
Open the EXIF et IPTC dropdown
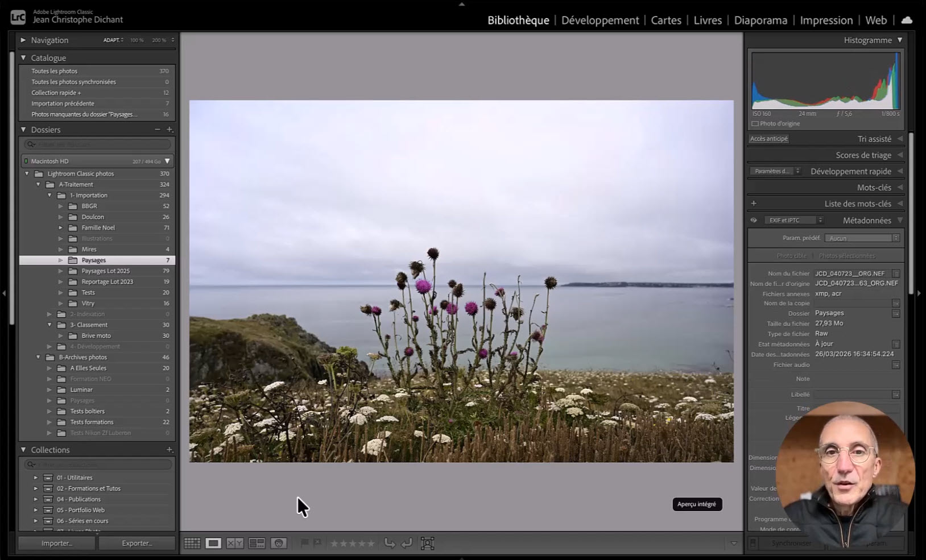click(x=794, y=221)
